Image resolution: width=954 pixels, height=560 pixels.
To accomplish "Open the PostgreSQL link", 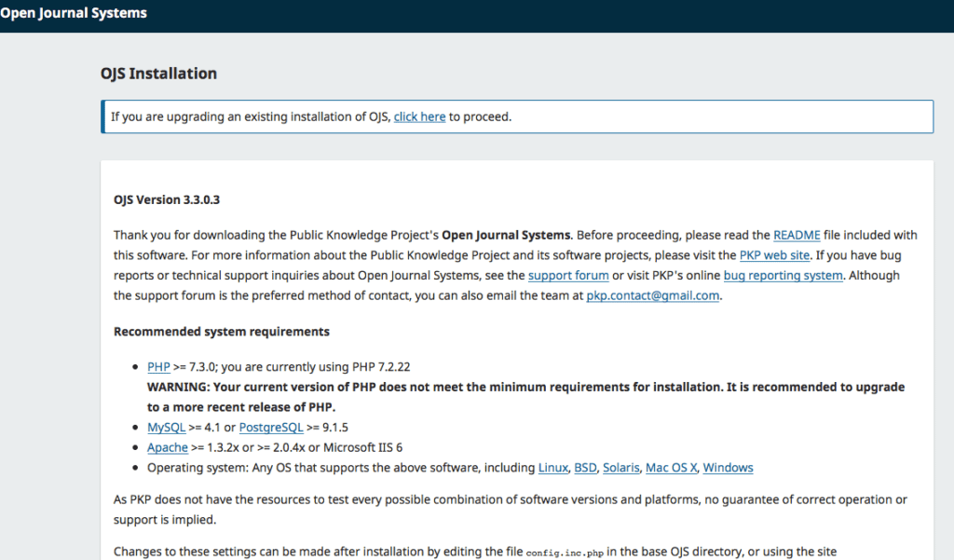I will coord(269,427).
